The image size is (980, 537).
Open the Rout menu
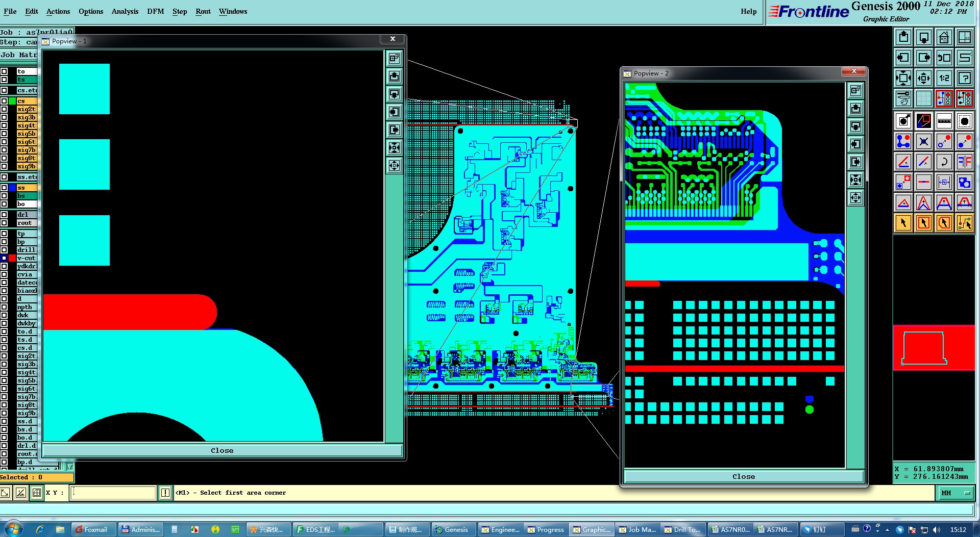pos(203,11)
